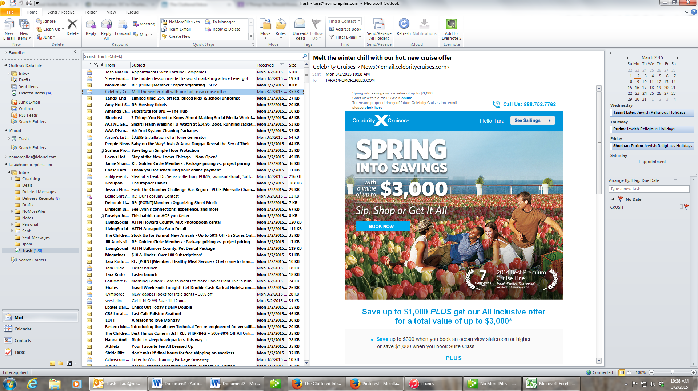Click the Mail navigation button
Screen dimensions: 698x391
[x=40, y=317]
